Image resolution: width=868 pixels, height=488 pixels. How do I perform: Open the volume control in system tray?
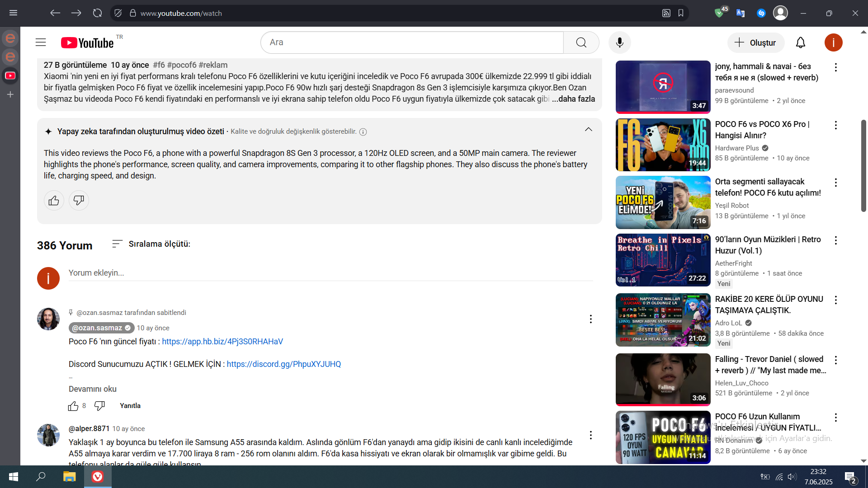point(792,477)
